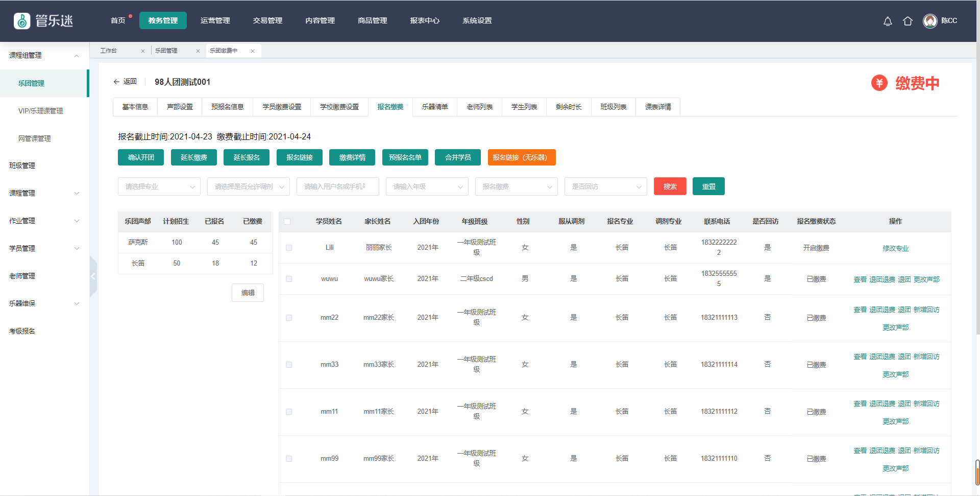Open the 报表中心 top menu
Viewport: 980px width, 496px height.
425,21
